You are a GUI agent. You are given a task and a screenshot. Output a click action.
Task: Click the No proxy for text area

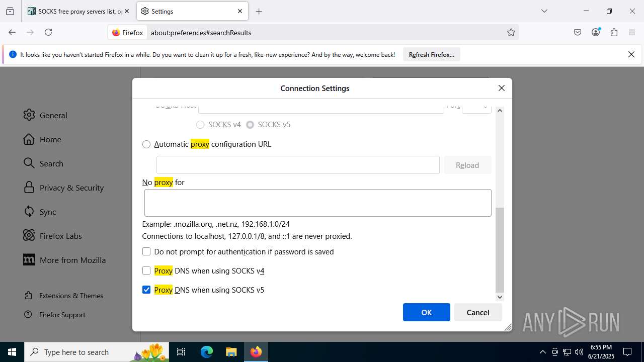click(x=317, y=203)
